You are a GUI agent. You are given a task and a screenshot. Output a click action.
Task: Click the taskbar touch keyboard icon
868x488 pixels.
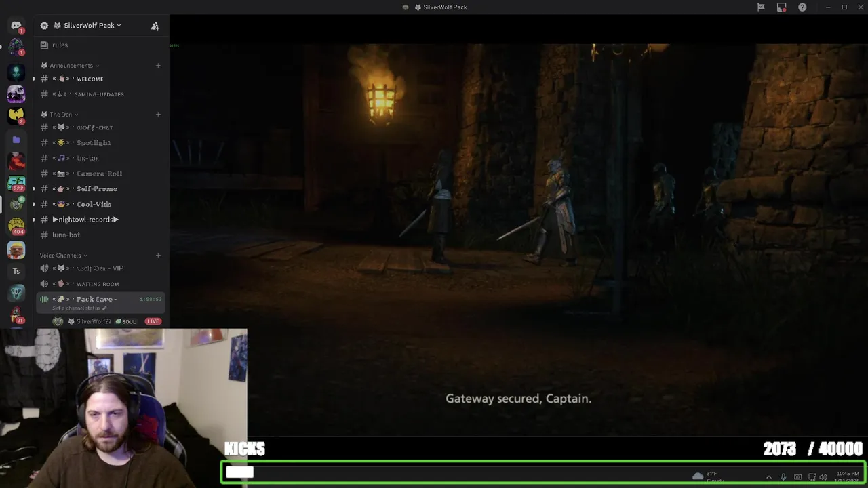pyautogui.click(x=797, y=477)
